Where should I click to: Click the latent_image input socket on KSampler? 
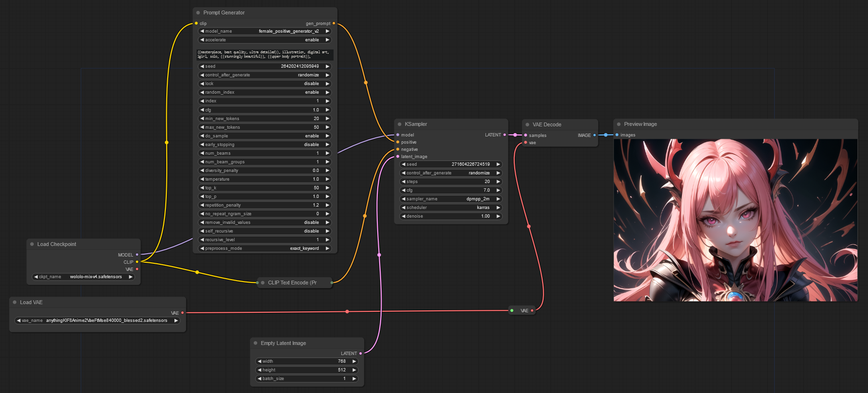[x=397, y=157]
